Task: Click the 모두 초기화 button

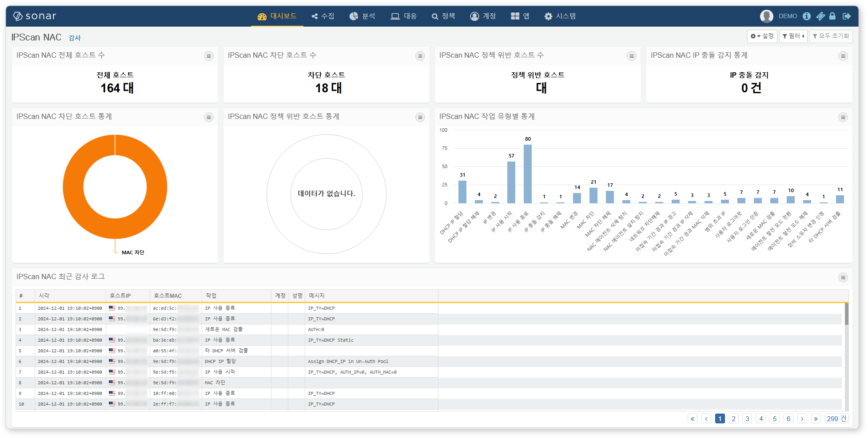Action: tap(831, 36)
